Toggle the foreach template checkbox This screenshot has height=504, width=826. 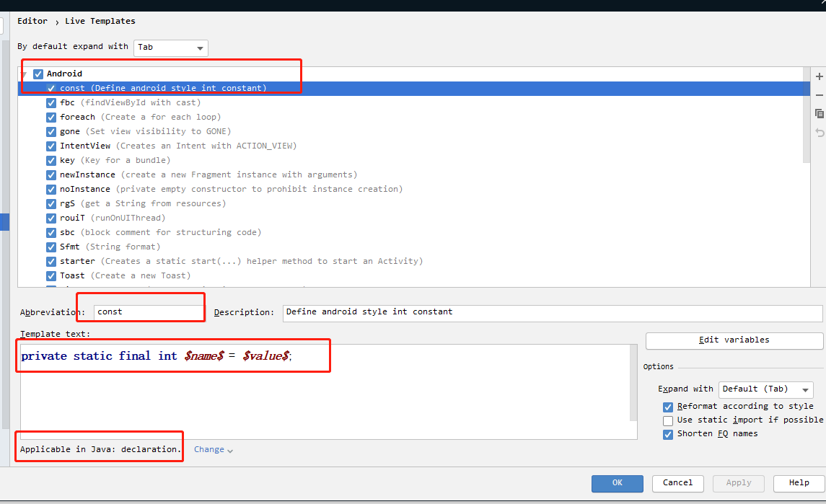pos(51,117)
